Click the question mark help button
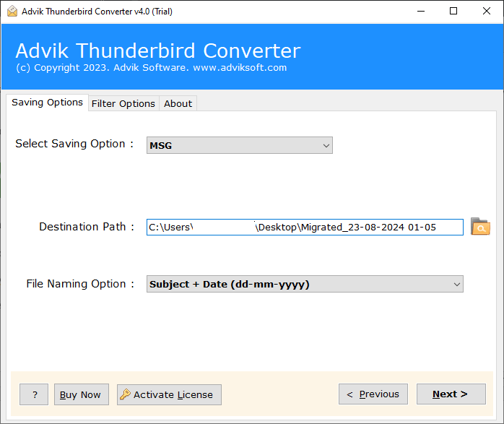The image size is (504, 424). click(34, 394)
